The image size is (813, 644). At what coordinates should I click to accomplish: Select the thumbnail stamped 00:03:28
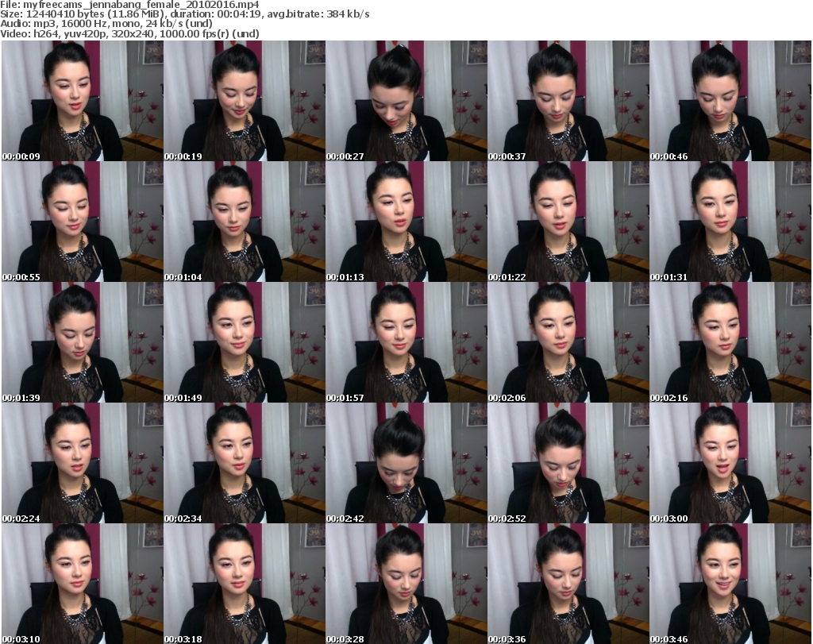click(406, 584)
